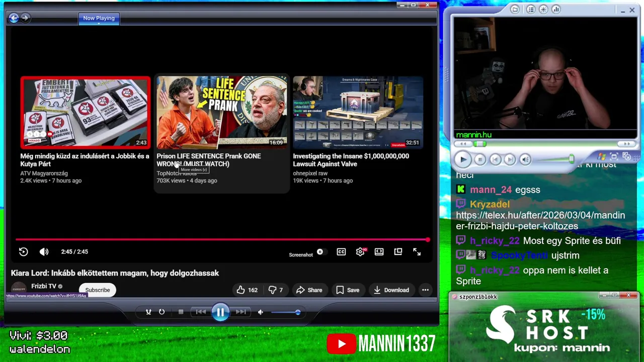This screenshot has height=362, width=644.
Task: Click the green Kick icon beside mann_24
Action: 461,190
